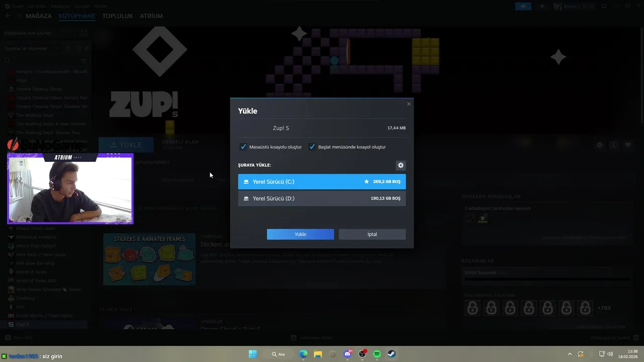Screen dimensions: 644x362
Task: Open KÜTÜPHANE tab in Steam
Action: click(x=76, y=16)
